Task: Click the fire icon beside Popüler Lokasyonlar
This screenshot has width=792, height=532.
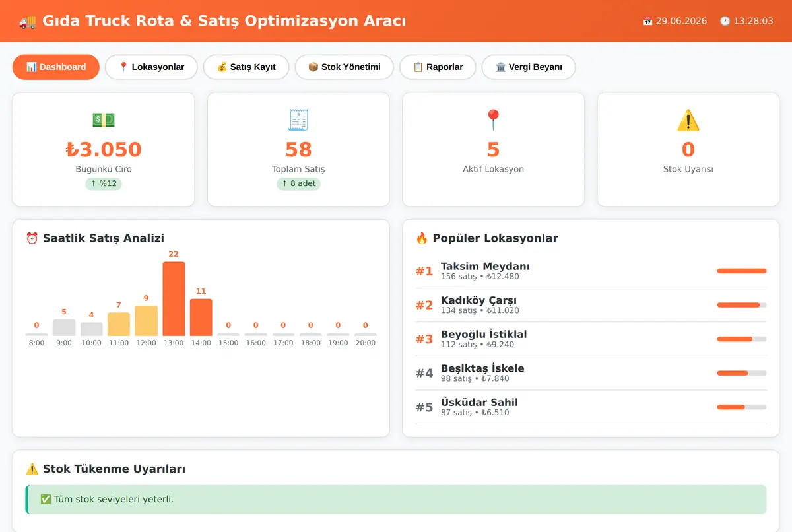Action: pos(422,238)
